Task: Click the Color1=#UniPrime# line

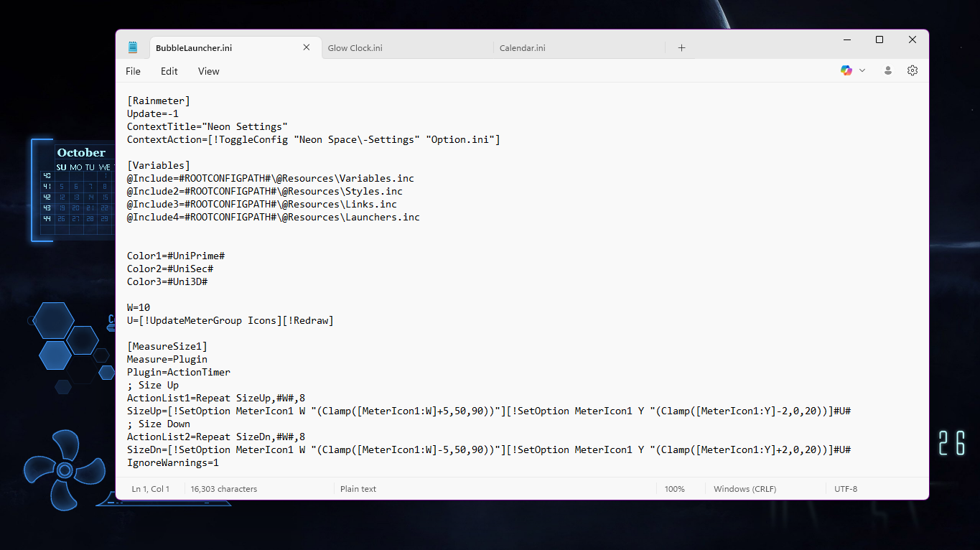Action: pyautogui.click(x=176, y=256)
